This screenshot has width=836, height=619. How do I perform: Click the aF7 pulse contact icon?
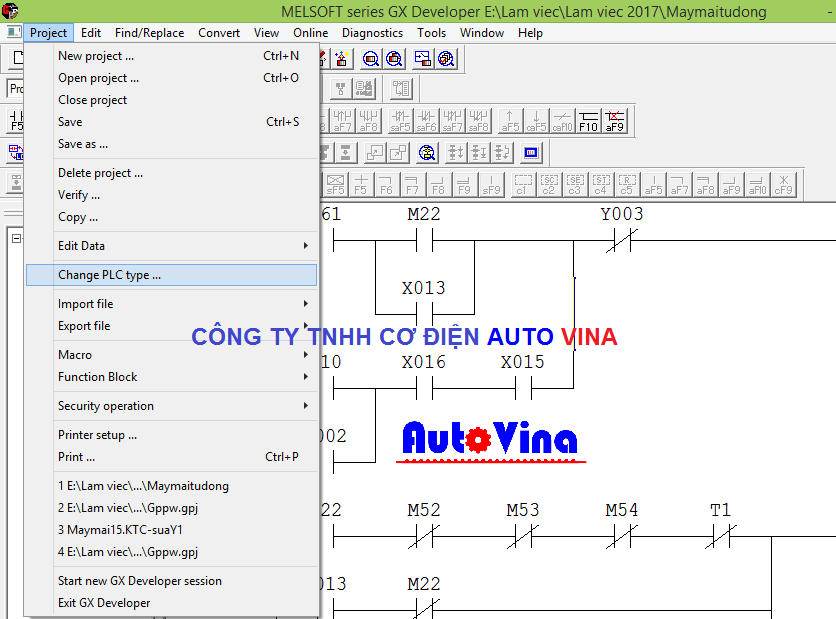(x=342, y=121)
